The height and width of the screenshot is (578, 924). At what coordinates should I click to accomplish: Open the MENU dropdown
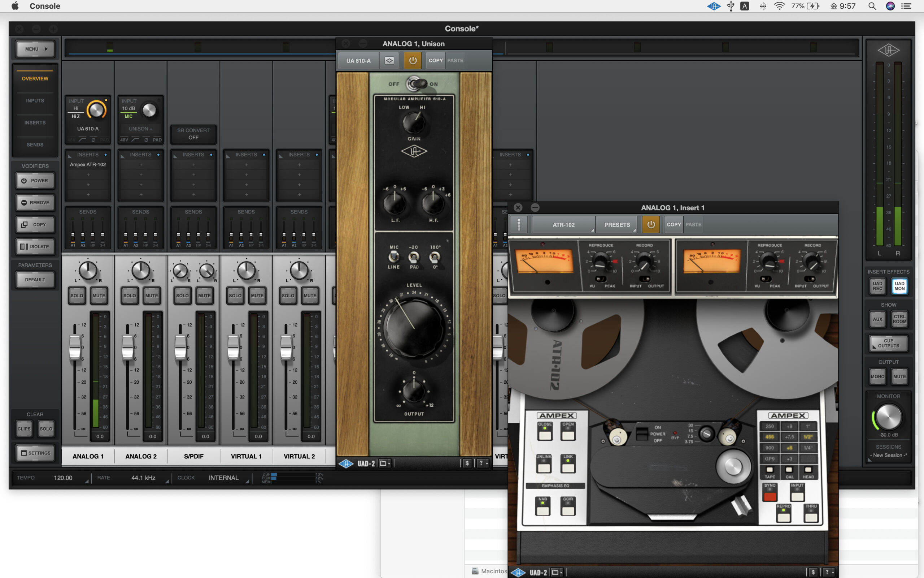35,49
